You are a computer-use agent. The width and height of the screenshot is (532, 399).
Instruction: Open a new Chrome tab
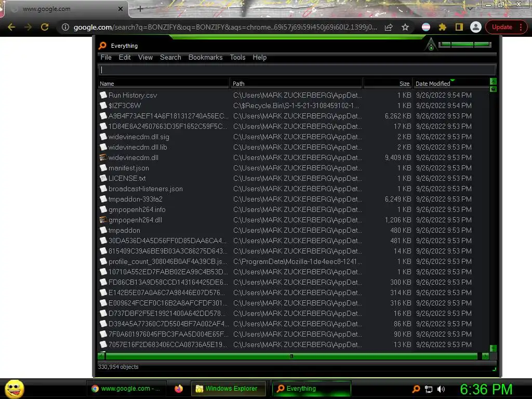pos(140,9)
